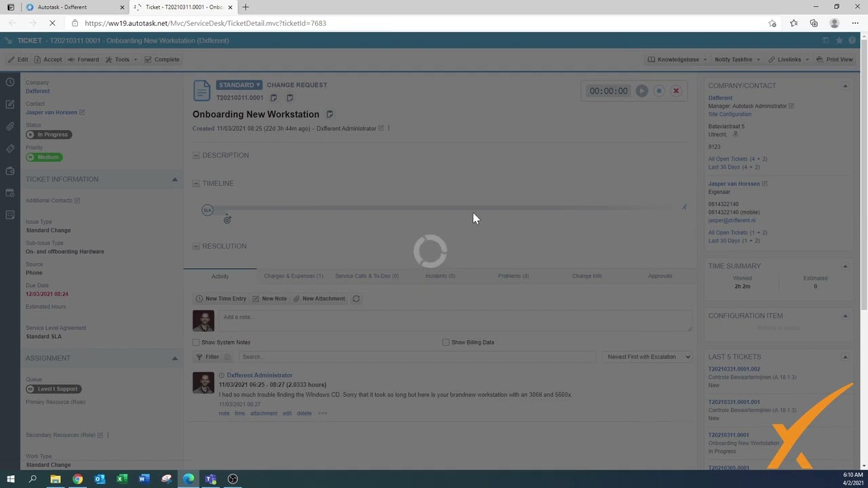868x488 pixels.
Task: Open the Tools dropdown menu
Action: pyautogui.click(x=122, y=60)
